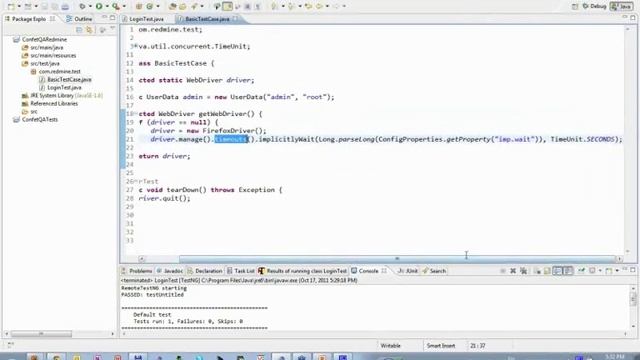640x360 pixels.
Task: Open the BasicTestCase.java editor tab
Action: (x=207, y=19)
